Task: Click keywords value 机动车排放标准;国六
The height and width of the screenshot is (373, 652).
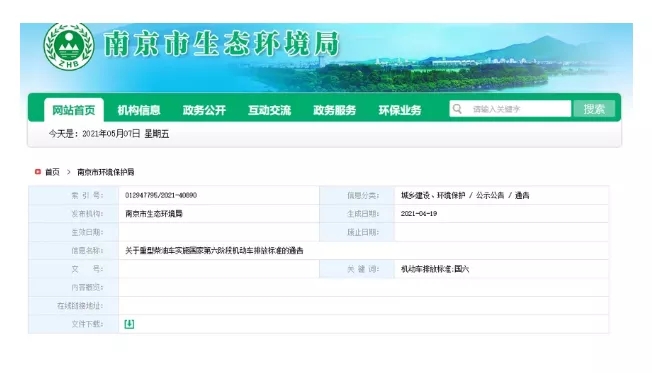Action: (435, 269)
